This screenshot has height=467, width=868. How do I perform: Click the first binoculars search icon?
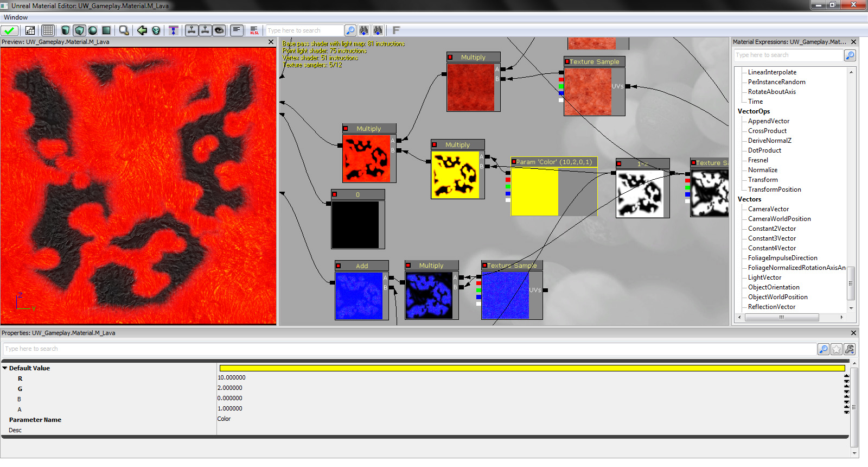click(x=364, y=30)
